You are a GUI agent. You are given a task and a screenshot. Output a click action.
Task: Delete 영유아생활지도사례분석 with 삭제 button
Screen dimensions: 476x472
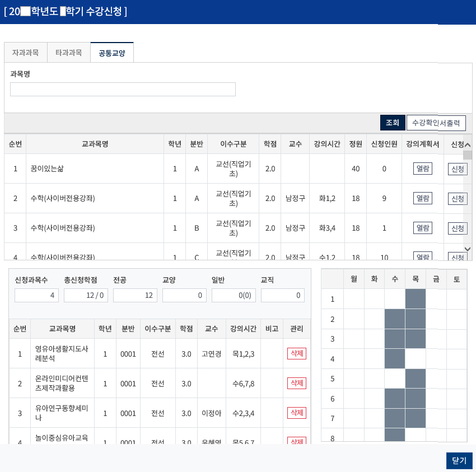point(296,353)
